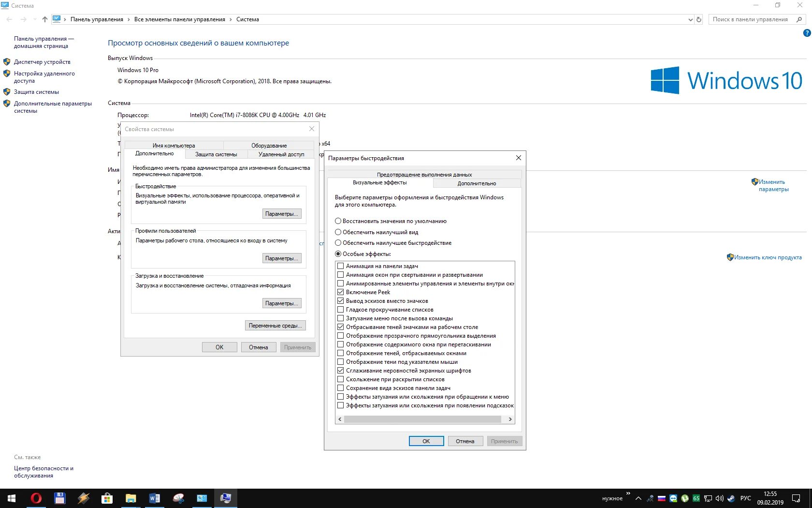The image size is (812, 508).
Task: Click the computer icon in address bar
Action: click(57, 19)
